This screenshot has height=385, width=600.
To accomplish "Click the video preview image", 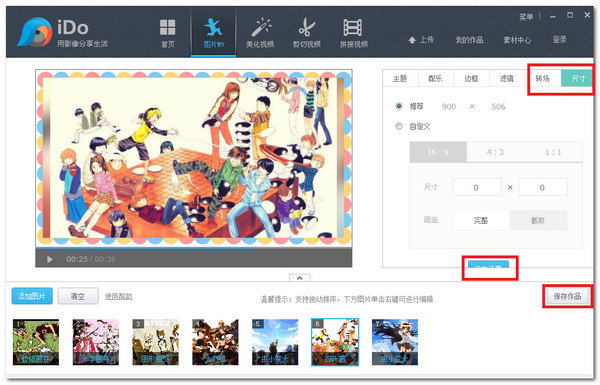I will [194, 158].
